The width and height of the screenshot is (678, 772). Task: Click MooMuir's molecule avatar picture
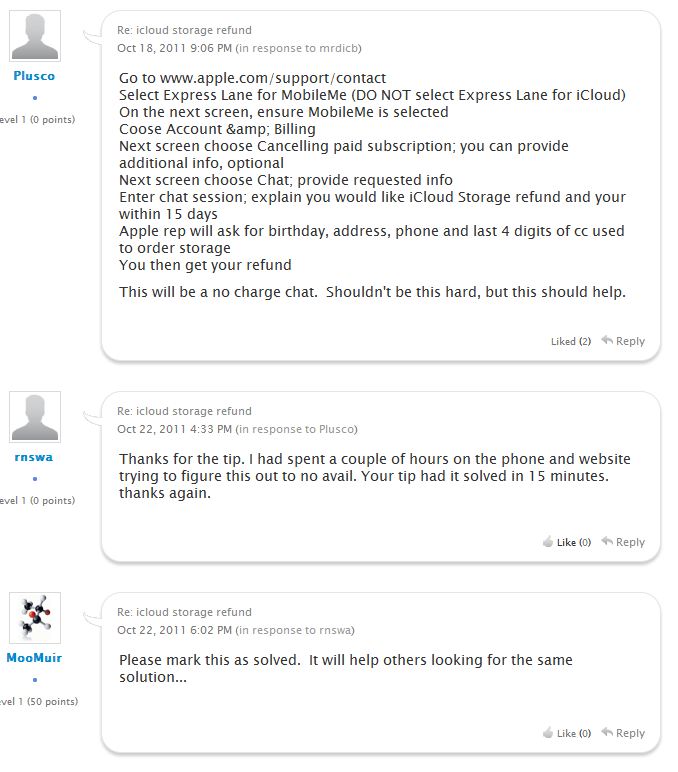coord(34,618)
